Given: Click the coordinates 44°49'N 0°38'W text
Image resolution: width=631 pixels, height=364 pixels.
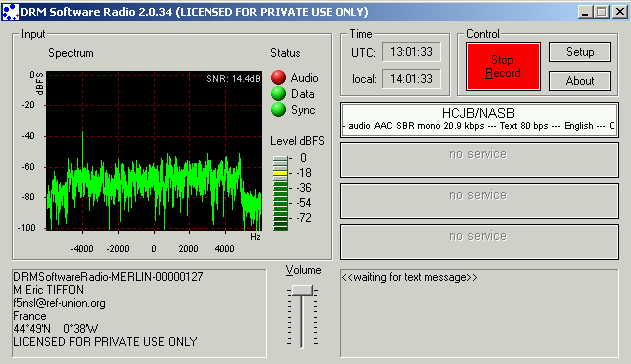Looking at the screenshot, I should 56,329.
